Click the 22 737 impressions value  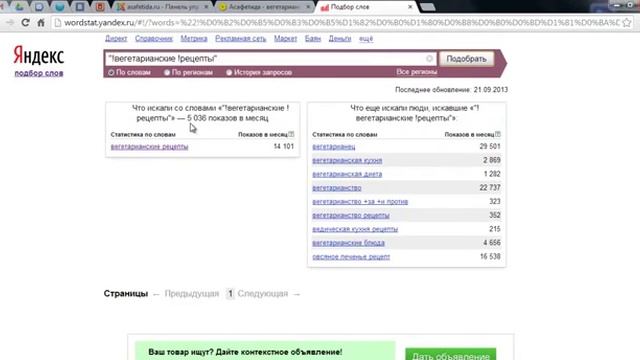pyautogui.click(x=490, y=188)
